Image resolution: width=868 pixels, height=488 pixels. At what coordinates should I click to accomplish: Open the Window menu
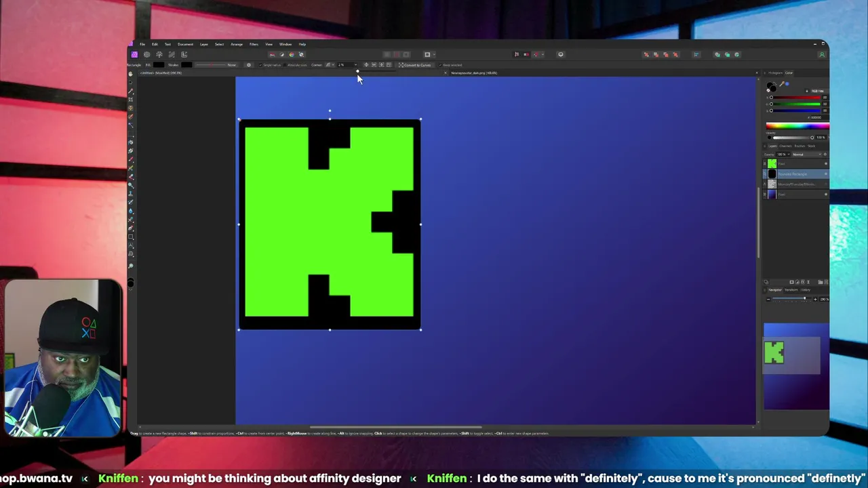285,45
